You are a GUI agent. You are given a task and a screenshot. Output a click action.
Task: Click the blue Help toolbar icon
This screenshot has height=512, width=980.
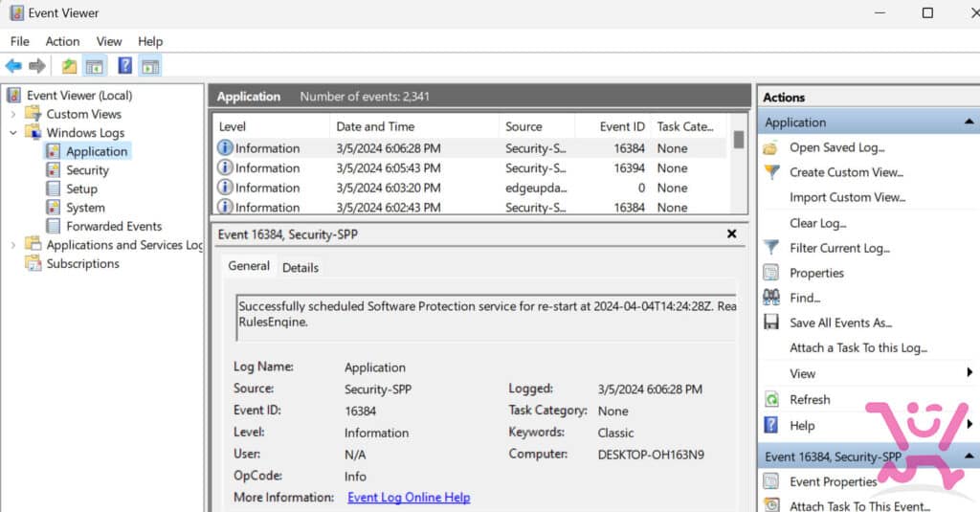click(125, 66)
